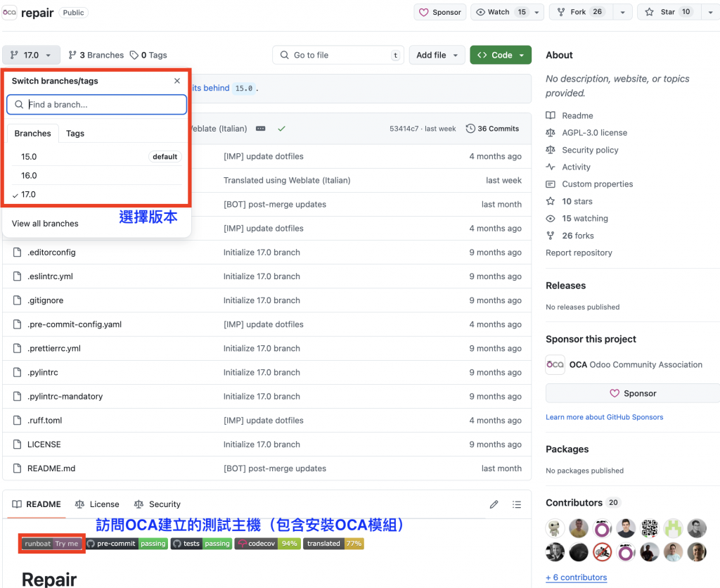Screen dimensions: 720x588
Task: Star the repair repository
Action: point(669,13)
